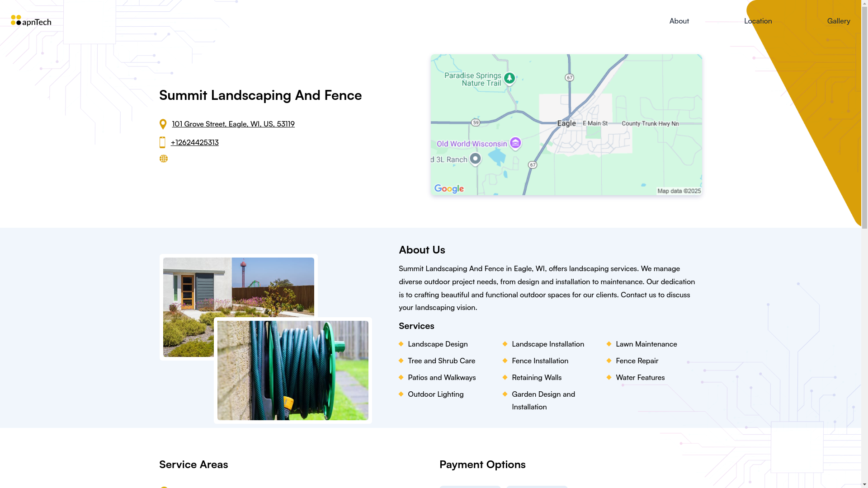Select the Patios and Walkways service

[x=442, y=377]
